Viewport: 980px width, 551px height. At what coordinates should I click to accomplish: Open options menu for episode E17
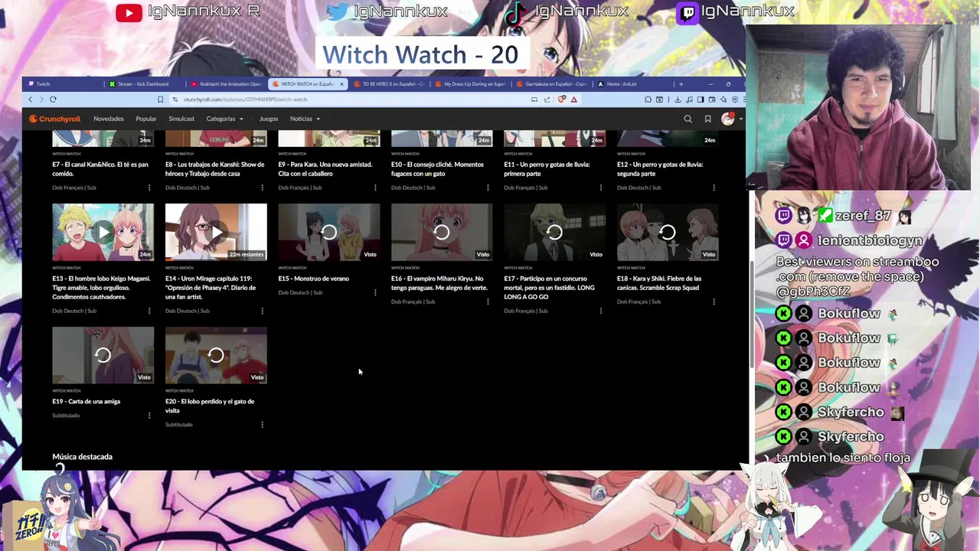click(x=601, y=311)
